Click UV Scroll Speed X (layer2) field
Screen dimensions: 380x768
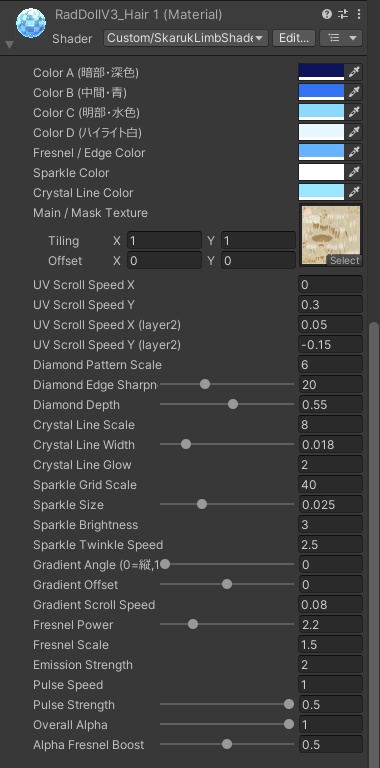click(331, 325)
